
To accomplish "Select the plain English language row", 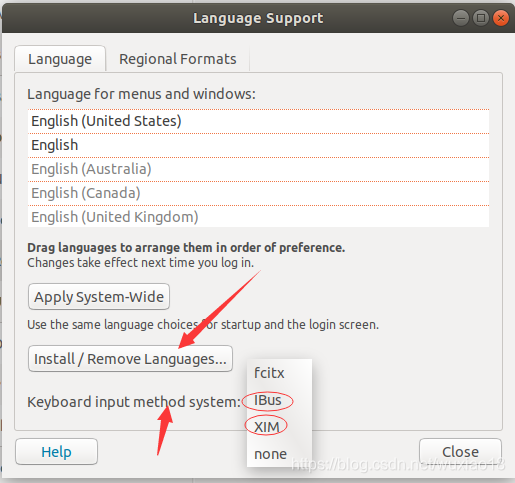I will pyautogui.click(x=258, y=145).
